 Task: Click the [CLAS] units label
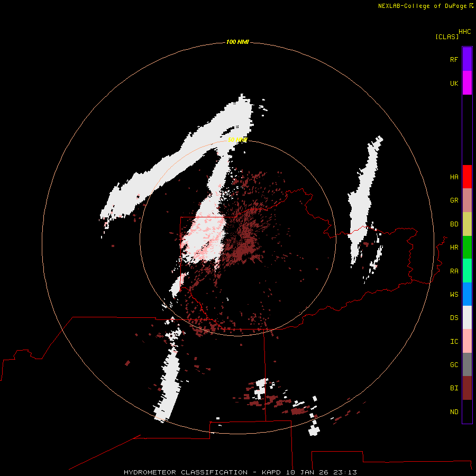click(447, 37)
